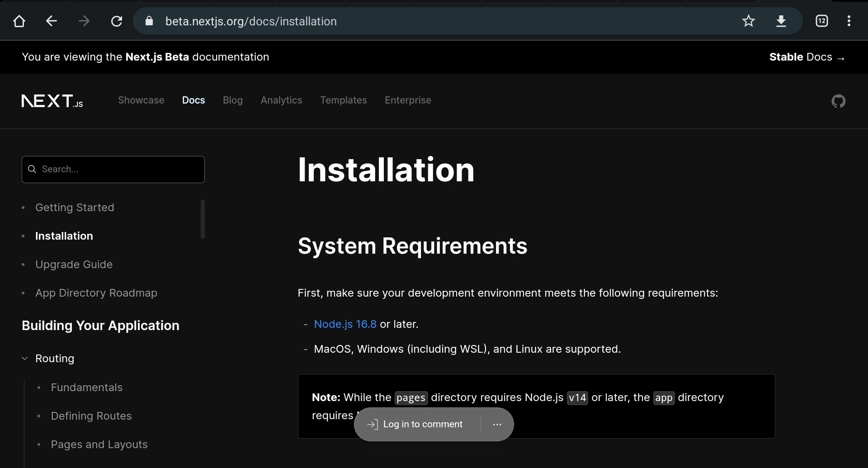Image resolution: width=868 pixels, height=468 pixels.
Task: Follow the Node.js 16.8 link
Action: [x=345, y=324]
